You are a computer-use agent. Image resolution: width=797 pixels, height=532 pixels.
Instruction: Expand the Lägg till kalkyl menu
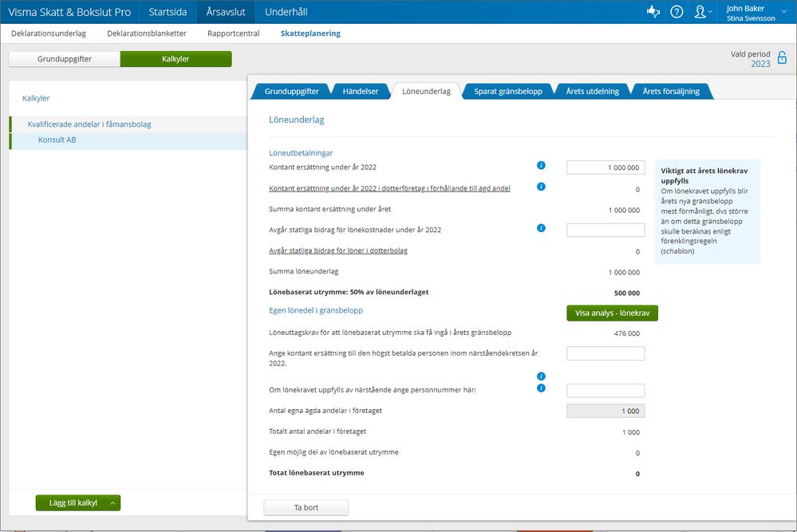[113, 502]
